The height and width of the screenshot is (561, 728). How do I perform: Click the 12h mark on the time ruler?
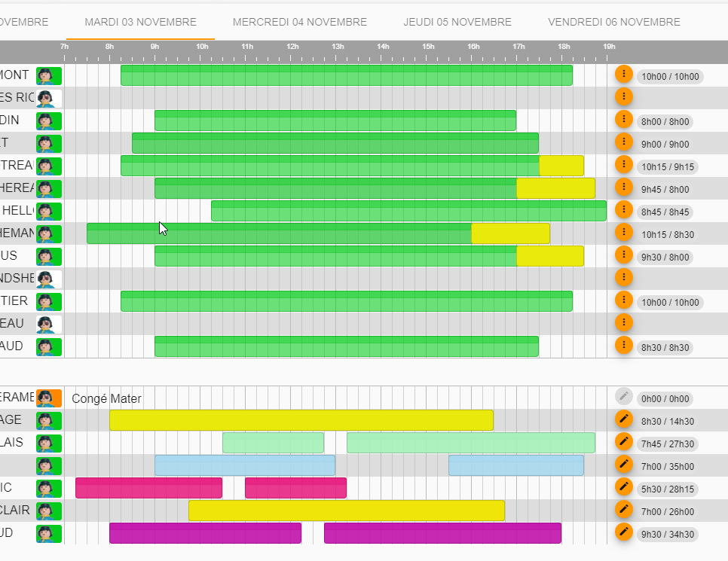coord(292,47)
